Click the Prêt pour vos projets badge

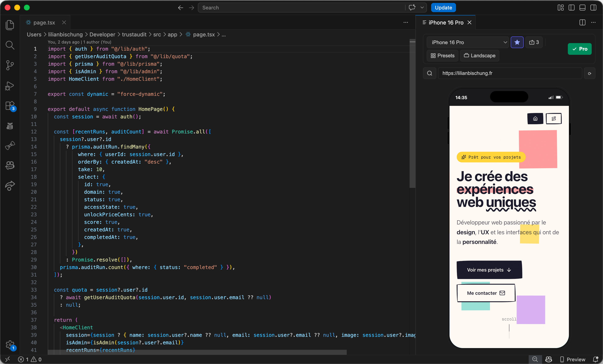491,157
